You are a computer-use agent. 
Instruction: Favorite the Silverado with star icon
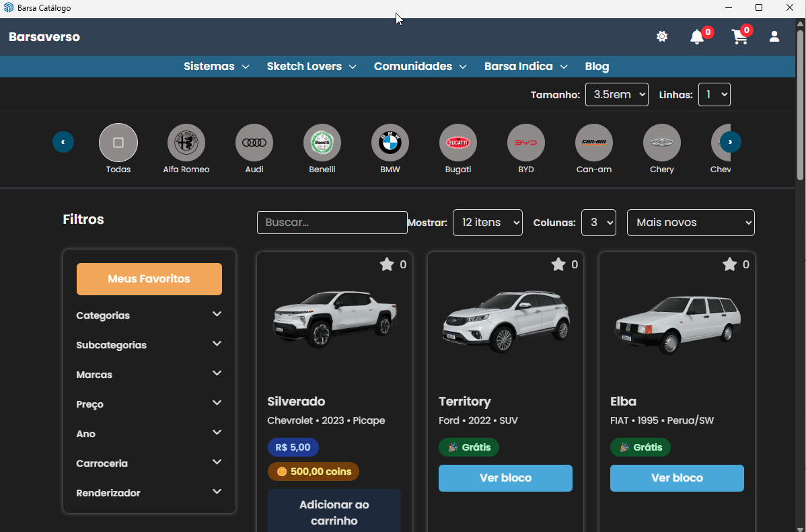point(387,265)
